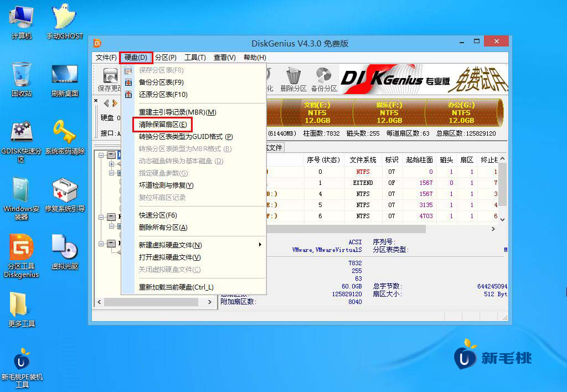
Task: Open the 文件(F) menu
Action: (x=106, y=58)
